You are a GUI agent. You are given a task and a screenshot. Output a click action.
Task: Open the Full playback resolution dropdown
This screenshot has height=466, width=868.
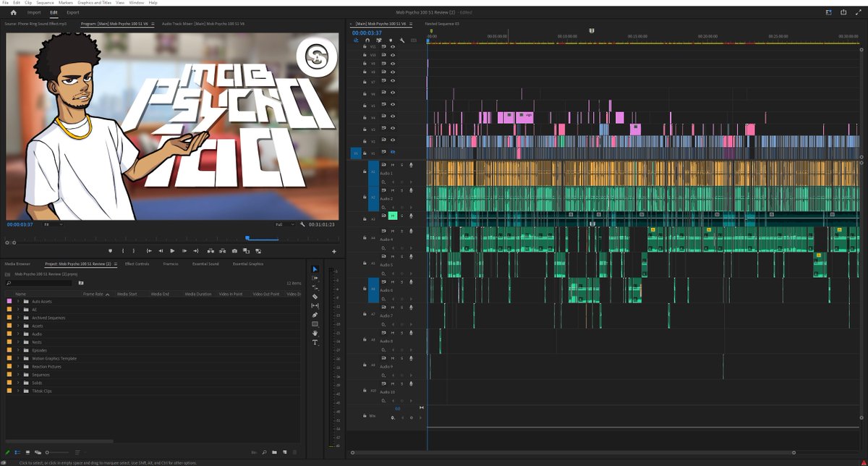(284, 224)
